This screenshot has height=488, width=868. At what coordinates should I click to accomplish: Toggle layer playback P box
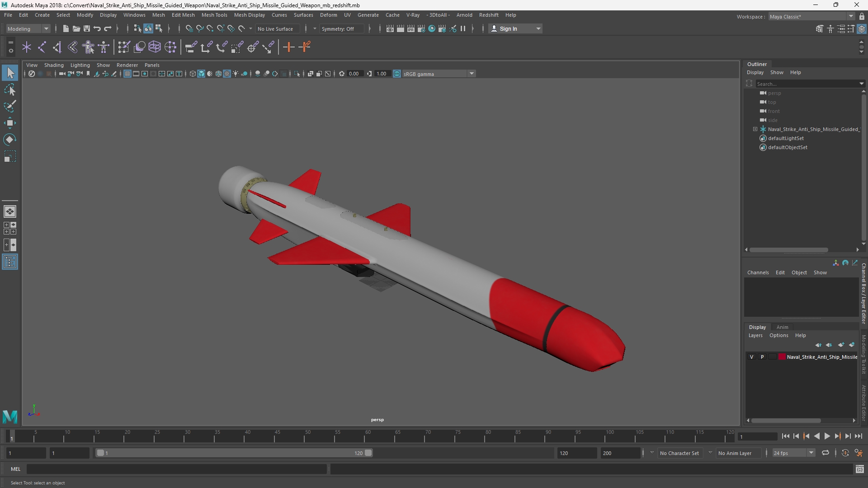pos(762,357)
